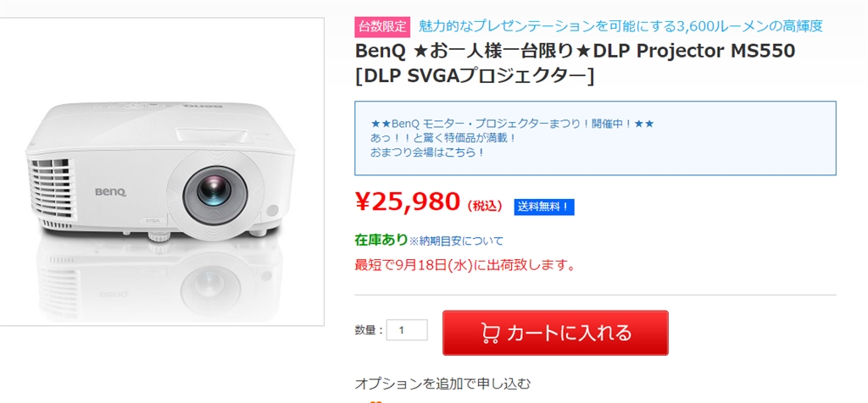Click the カートに入れる button text

[x=569, y=333]
